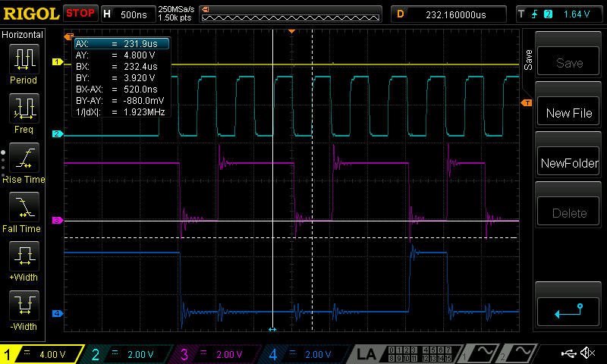Click the 1.50k pts memory depth text
607x364 pixels.
175,17
